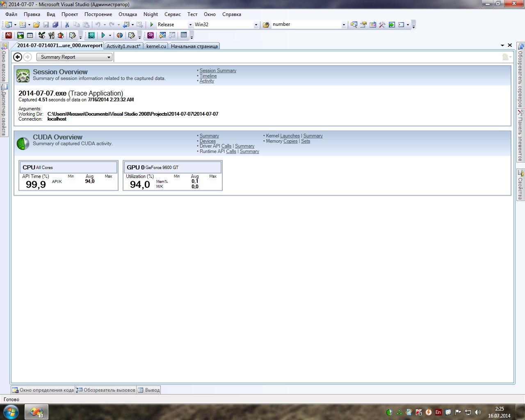
Task: Open the Toolbox hammer-and-wrench icon
Action: click(x=382, y=25)
